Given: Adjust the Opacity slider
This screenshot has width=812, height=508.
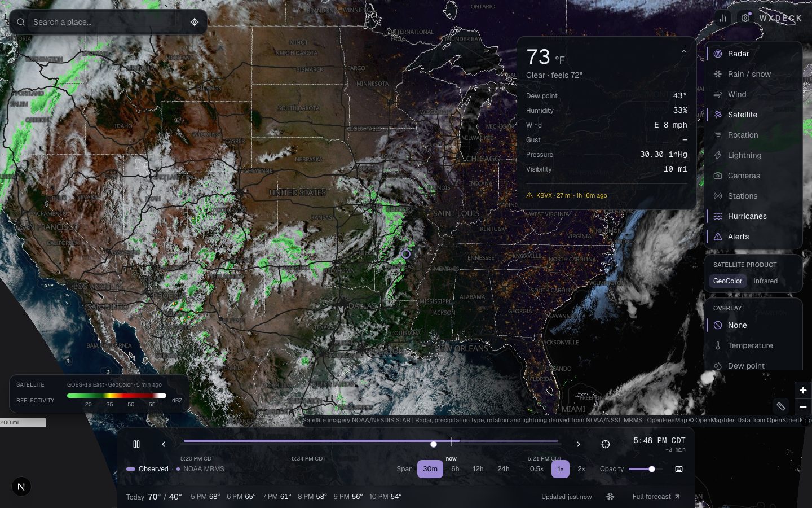Looking at the screenshot, I should pyautogui.click(x=645, y=469).
